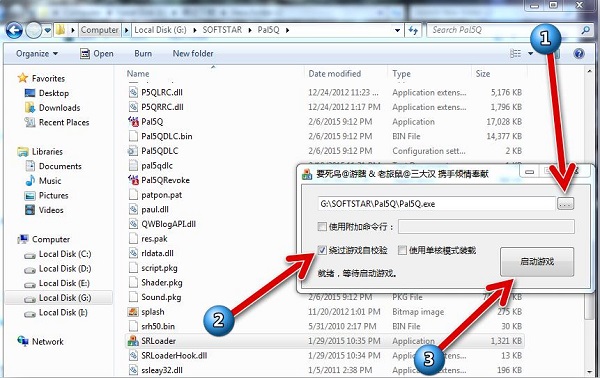Select the P5QLRC.dll file icon
Viewport: 600px width, 378px height.
point(133,92)
